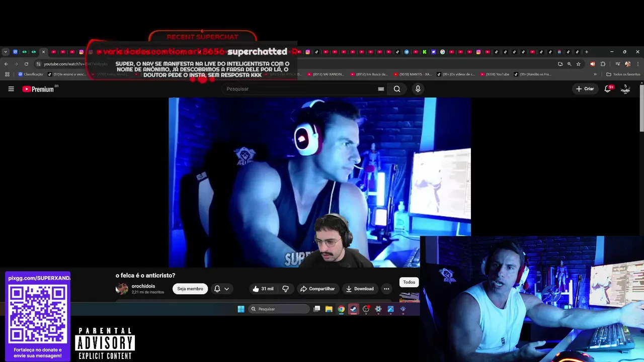Open '(99+)Os vídeos de c...' TikTok bookmark
The height and width of the screenshot is (362, 644).
(455, 74)
